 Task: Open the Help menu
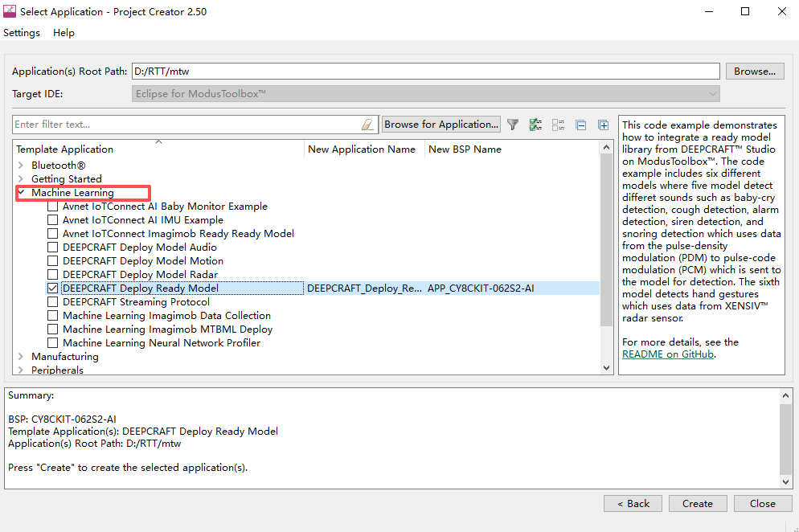[64, 33]
